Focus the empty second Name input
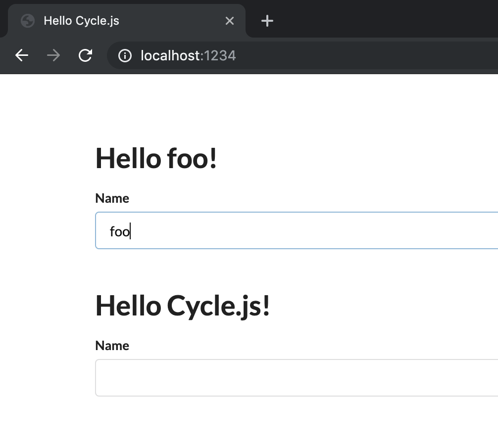This screenshot has width=498, height=448. click(297, 378)
